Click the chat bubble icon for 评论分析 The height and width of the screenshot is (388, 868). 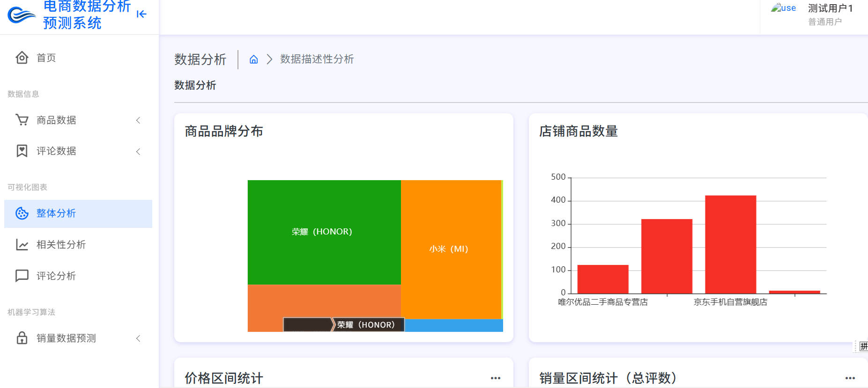22,276
